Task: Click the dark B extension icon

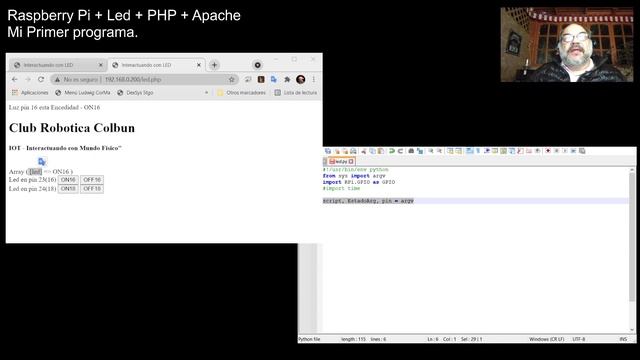Action: click(x=261, y=80)
